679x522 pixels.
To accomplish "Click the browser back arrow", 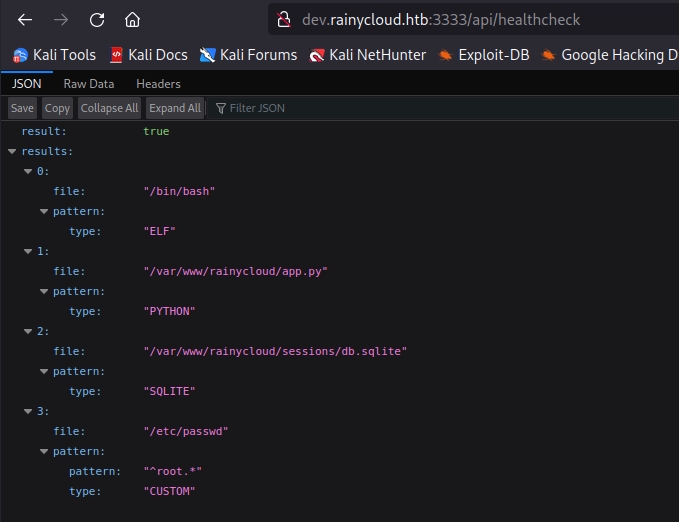I will [x=25, y=20].
